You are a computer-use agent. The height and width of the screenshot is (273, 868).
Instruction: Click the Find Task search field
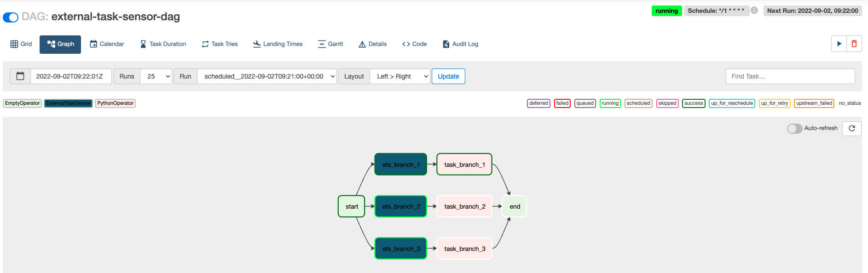tap(790, 76)
